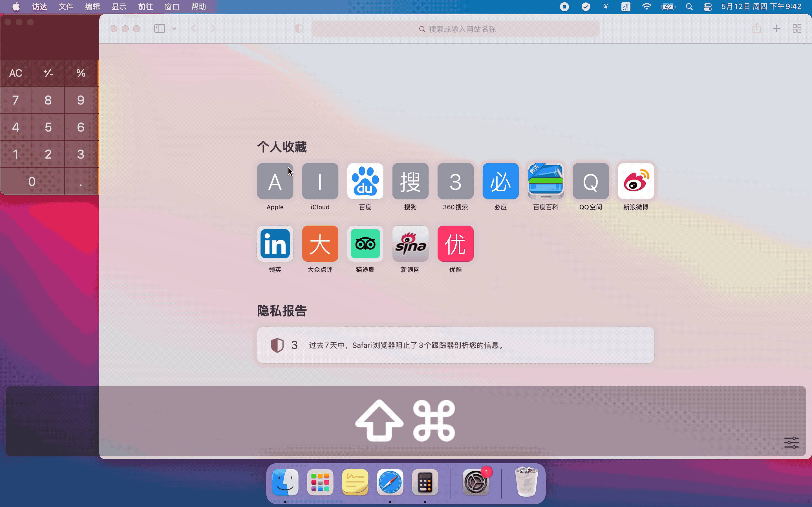Open the Pinyin input method menu
This screenshot has width=812, height=507.
coord(625,7)
